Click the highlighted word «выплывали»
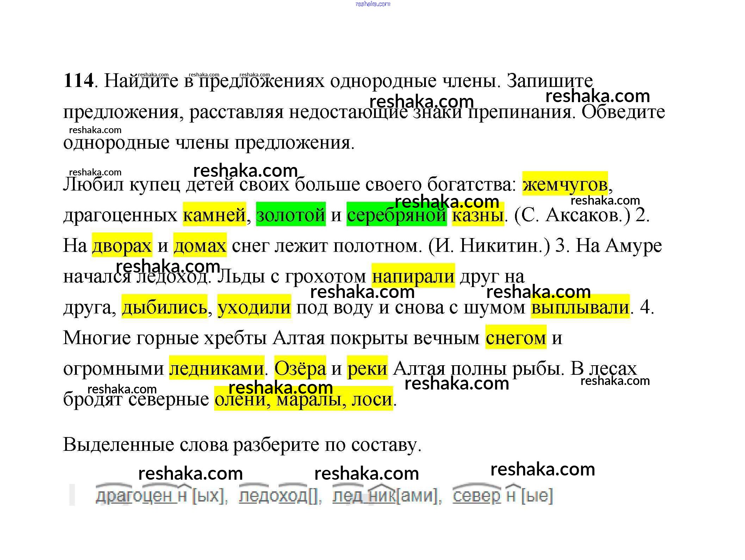The width and height of the screenshot is (745, 560). click(580, 307)
